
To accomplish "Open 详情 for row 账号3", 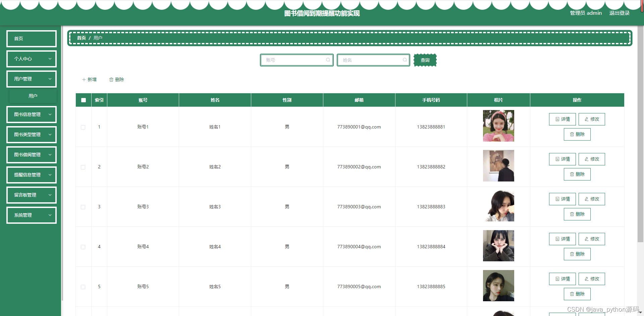I will coord(562,199).
